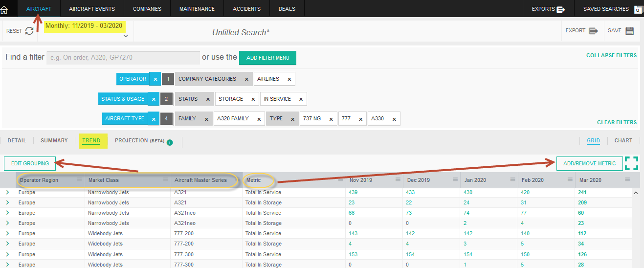Open the Saved Searches folder icon
The image size is (644, 268).
pos(638,9)
